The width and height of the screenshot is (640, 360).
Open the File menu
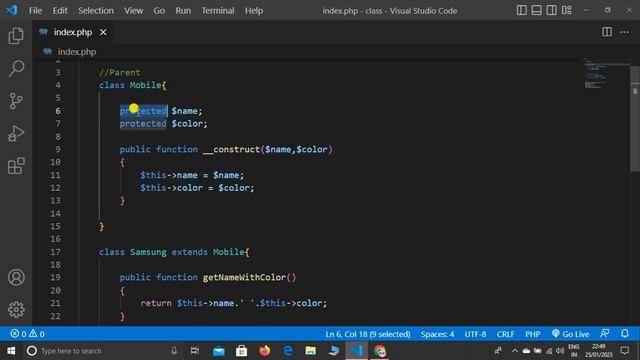click(35, 11)
